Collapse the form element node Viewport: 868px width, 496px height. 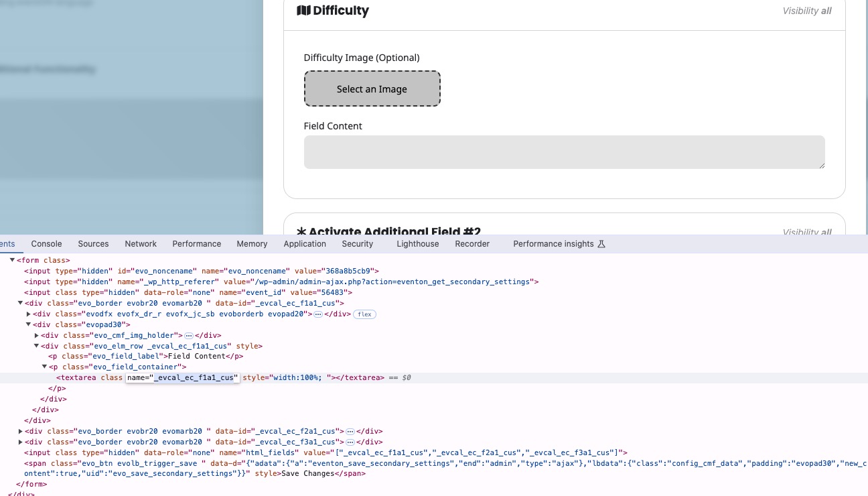12,260
